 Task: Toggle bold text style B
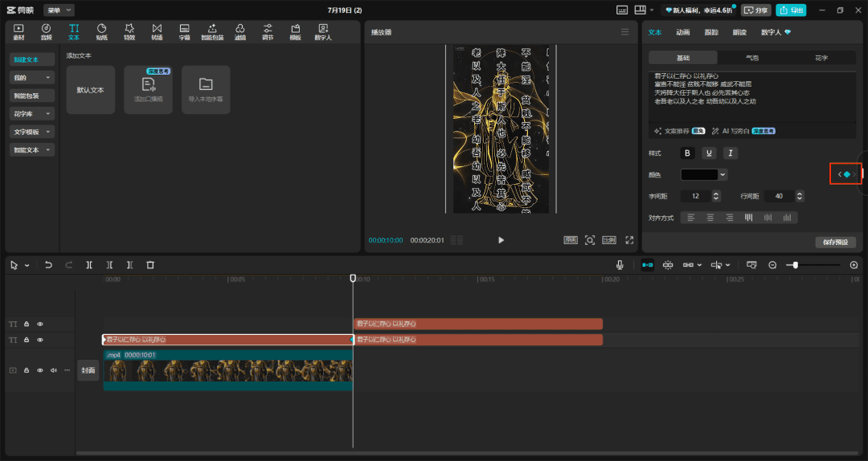[x=687, y=153]
